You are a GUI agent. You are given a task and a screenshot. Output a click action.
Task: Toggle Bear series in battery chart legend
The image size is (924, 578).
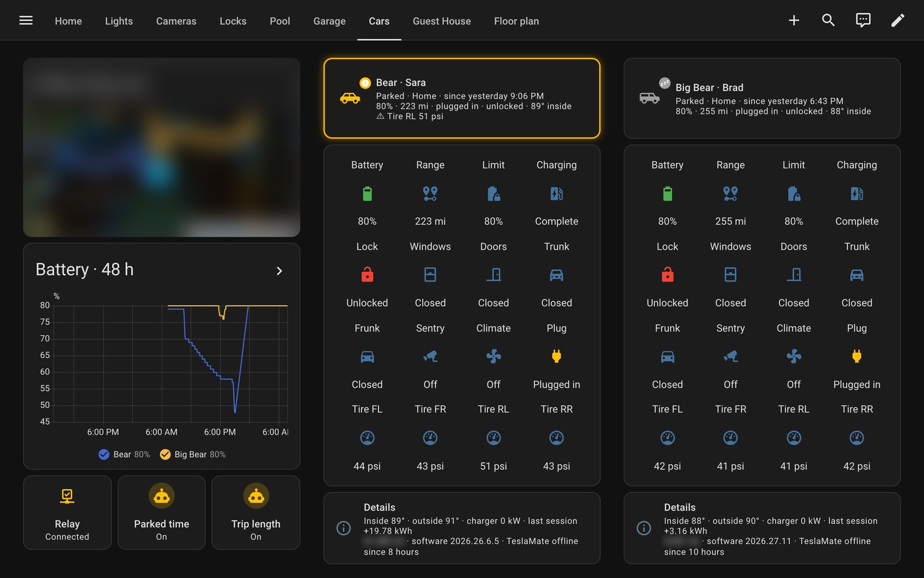coord(124,454)
